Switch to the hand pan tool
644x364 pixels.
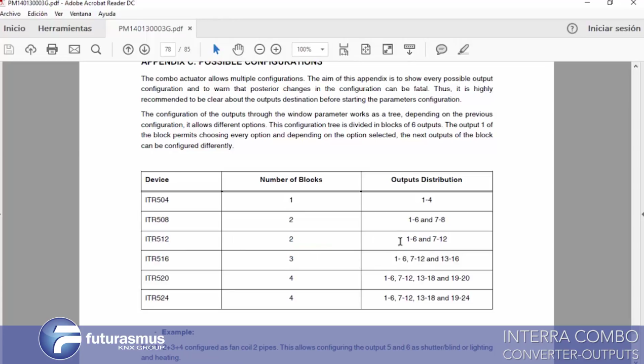238,49
